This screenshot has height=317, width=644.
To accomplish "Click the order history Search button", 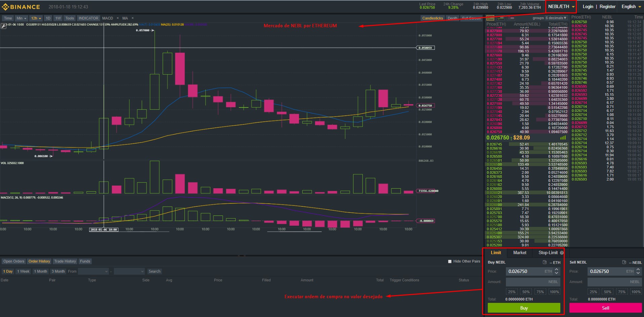I will click(x=155, y=271).
